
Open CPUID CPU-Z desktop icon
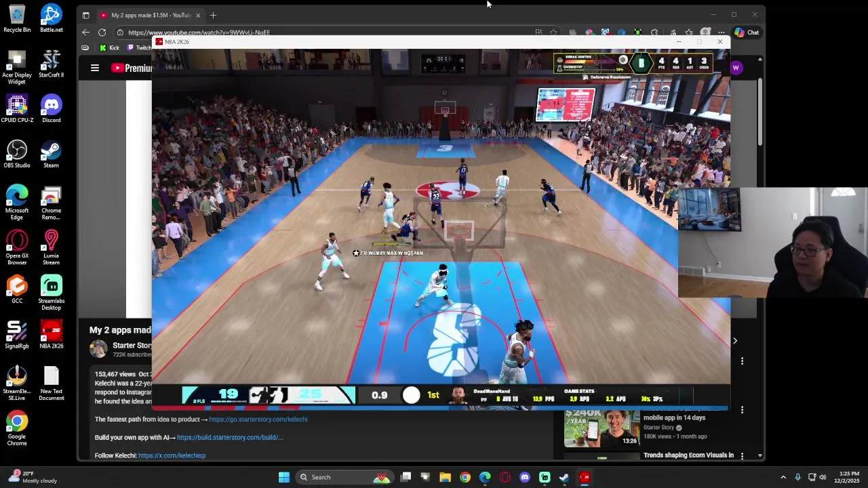coord(17,109)
